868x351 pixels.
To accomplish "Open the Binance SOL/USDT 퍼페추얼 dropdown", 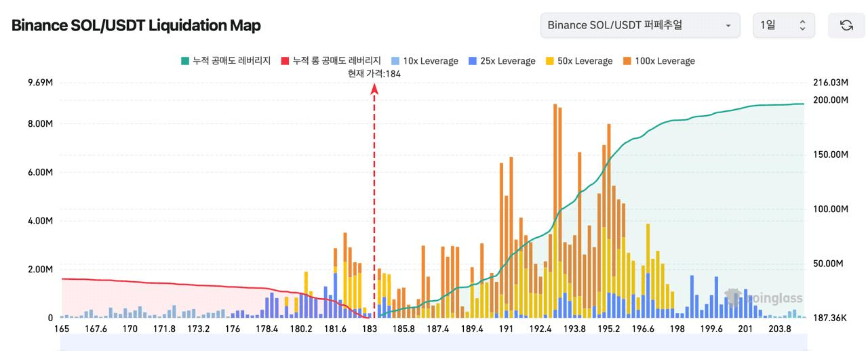I will coord(640,25).
